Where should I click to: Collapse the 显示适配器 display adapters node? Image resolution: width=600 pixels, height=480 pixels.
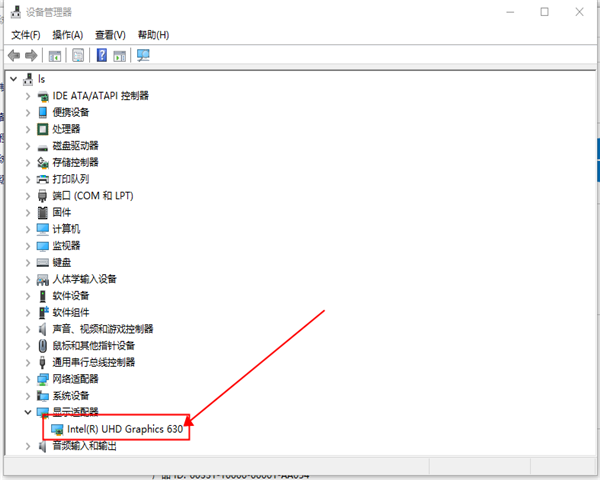click(27, 412)
